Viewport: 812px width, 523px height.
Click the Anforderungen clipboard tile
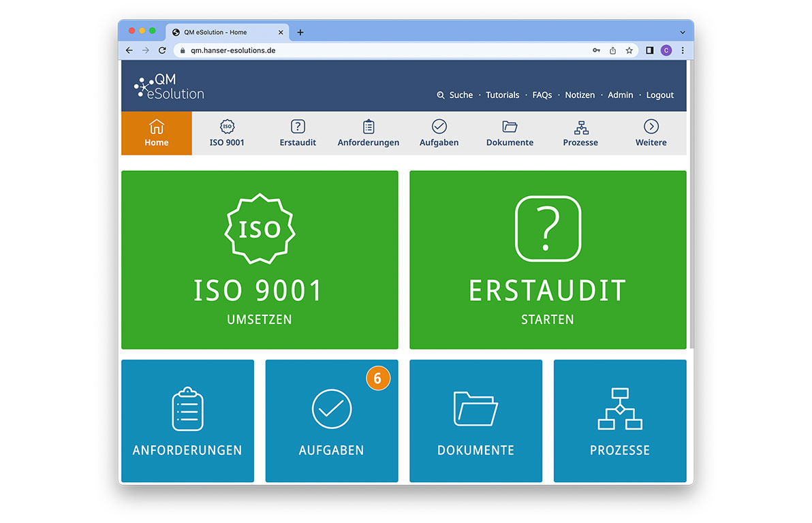pyautogui.click(x=187, y=421)
